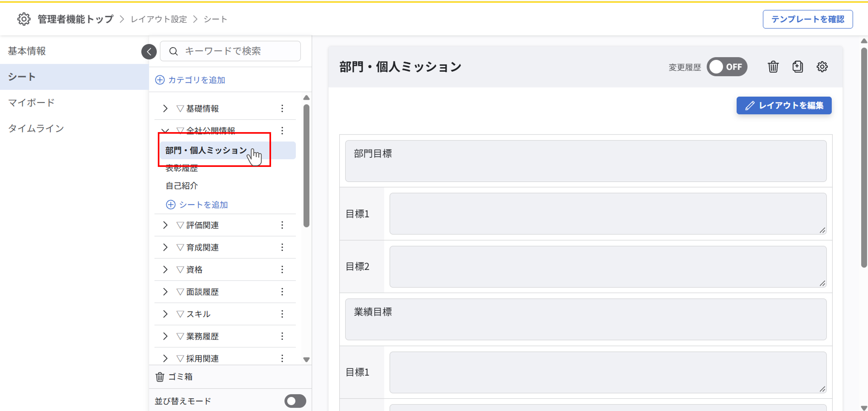Open the options menu for 育成関連
The image size is (868, 411).
[282, 247]
